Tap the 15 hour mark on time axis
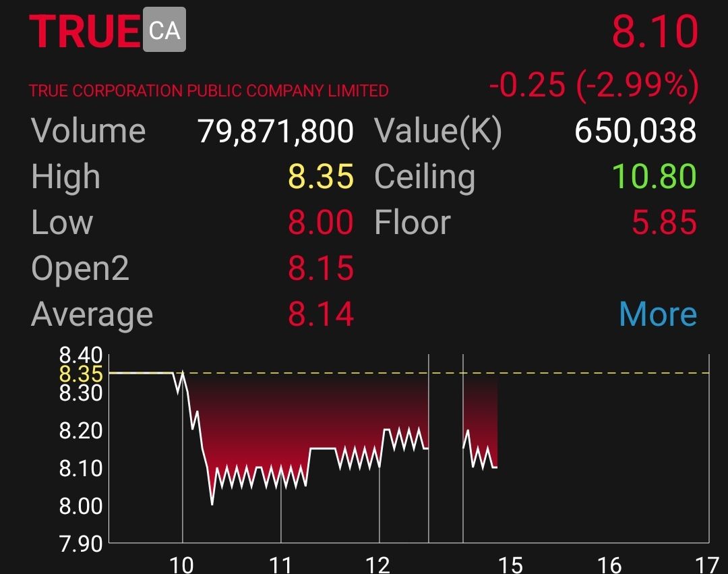This screenshot has height=574, width=728. [510, 565]
